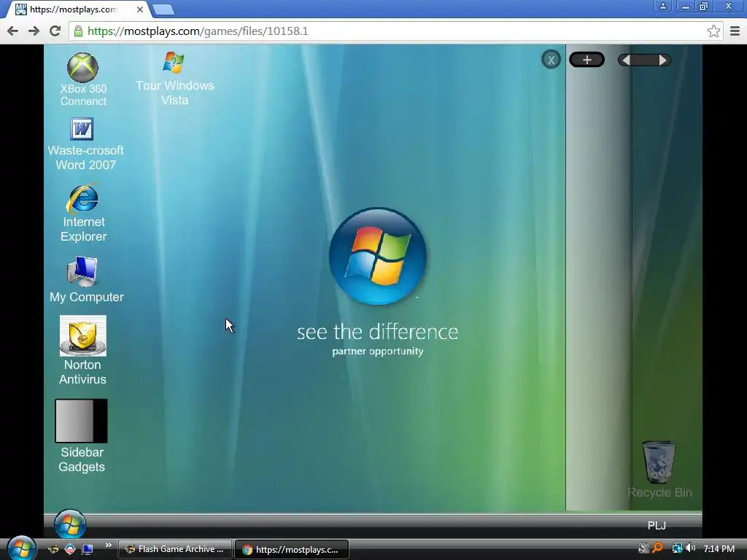747x560 pixels.
Task: Click the leftmost system tray icon
Action: point(643,548)
